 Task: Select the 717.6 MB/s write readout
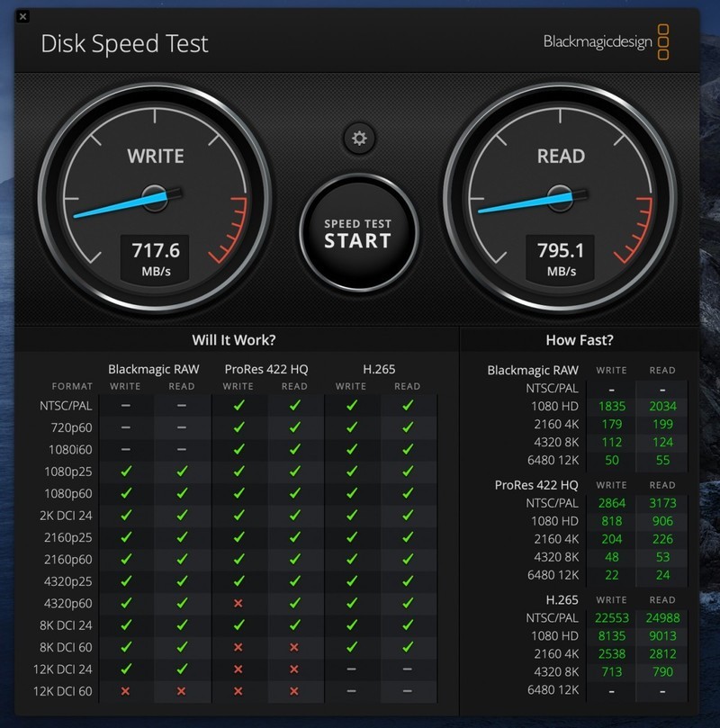[x=156, y=258]
